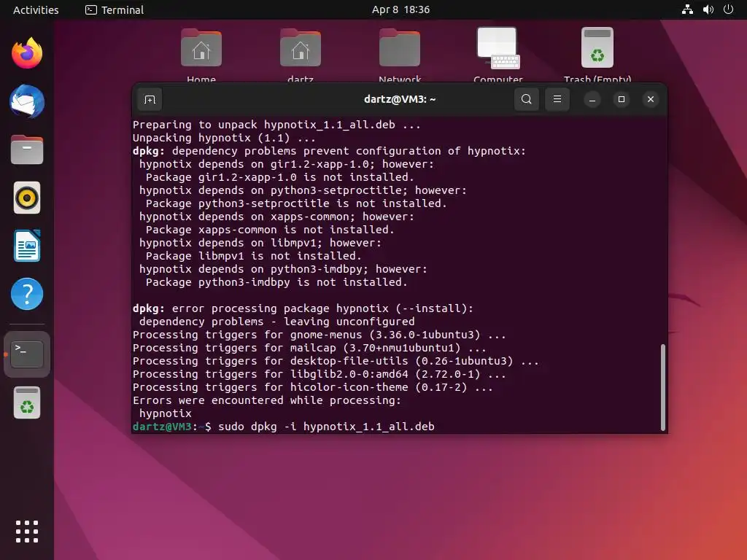Open the terminal hamburger menu
The height and width of the screenshot is (560, 747).
point(557,99)
